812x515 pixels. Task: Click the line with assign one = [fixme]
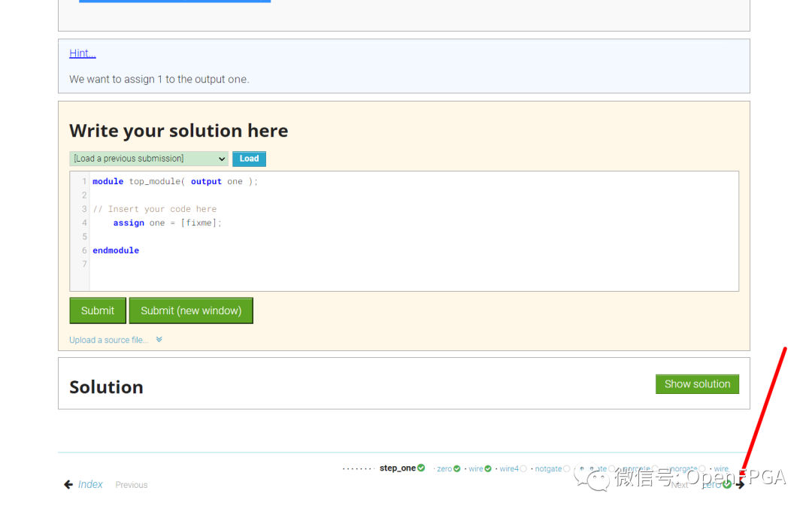[167, 223]
